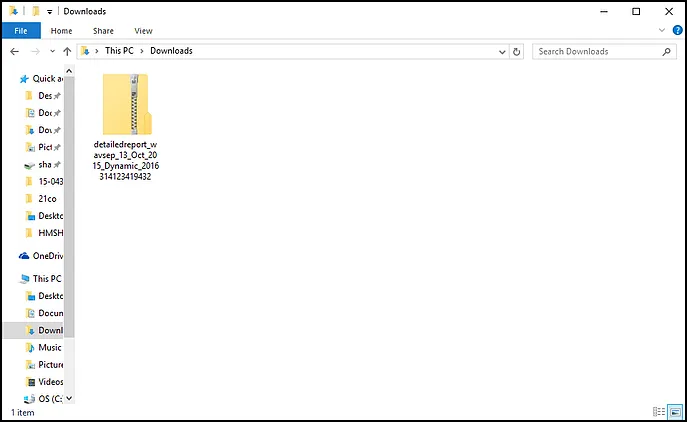The width and height of the screenshot is (687, 422).
Task: Click the new folder icon in title bar
Action: pos(36,11)
